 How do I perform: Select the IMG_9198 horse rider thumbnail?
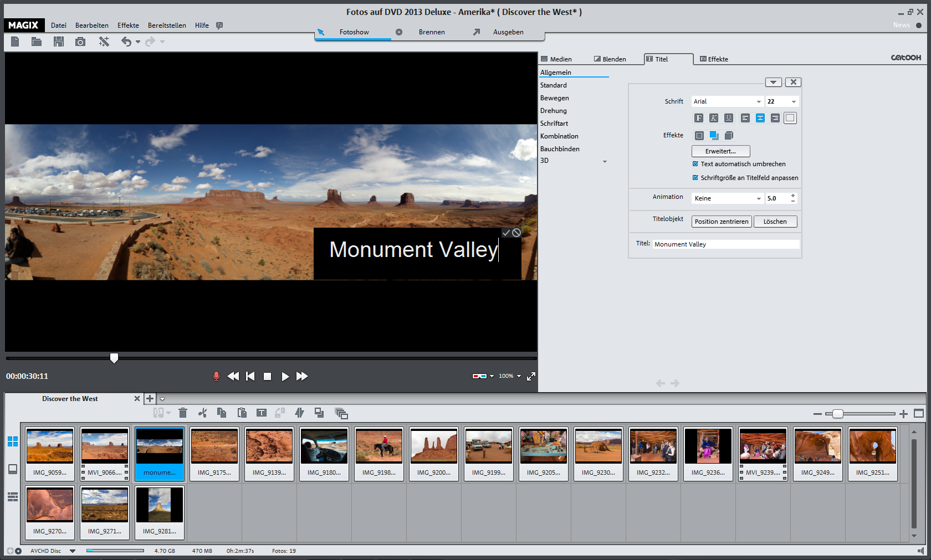click(379, 454)
